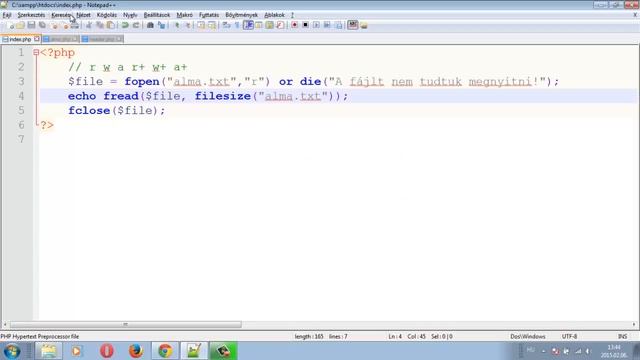Viewport: 640px width, 360px height.
Task: Open the Futtatás menu
Action: coord(209,15)
